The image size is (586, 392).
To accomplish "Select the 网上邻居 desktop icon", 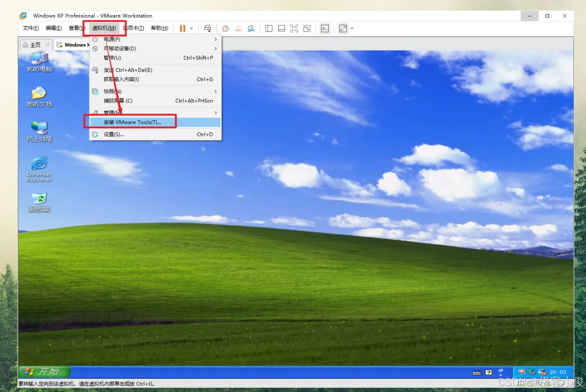I will point(39,131).
